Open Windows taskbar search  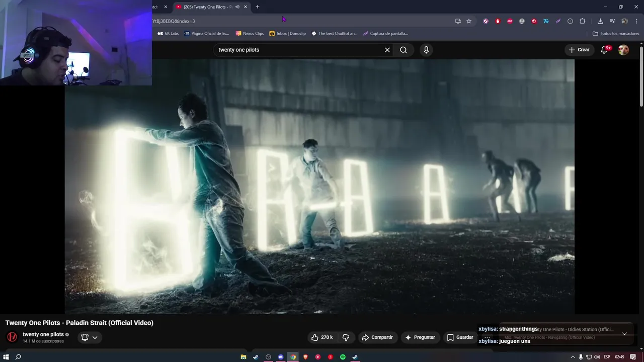pos(18,357)
